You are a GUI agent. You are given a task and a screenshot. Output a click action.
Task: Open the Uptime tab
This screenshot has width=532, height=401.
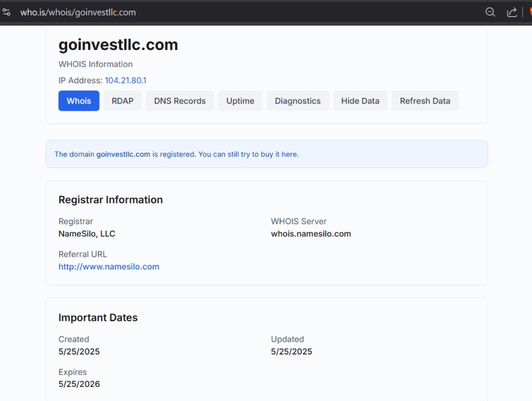click(240, 101)
